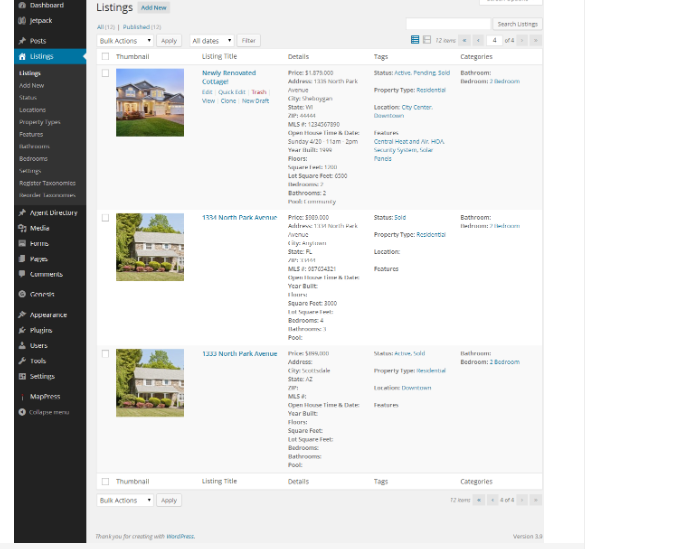Open 1334 North Park Avenue listing

(x=240, y=217)
